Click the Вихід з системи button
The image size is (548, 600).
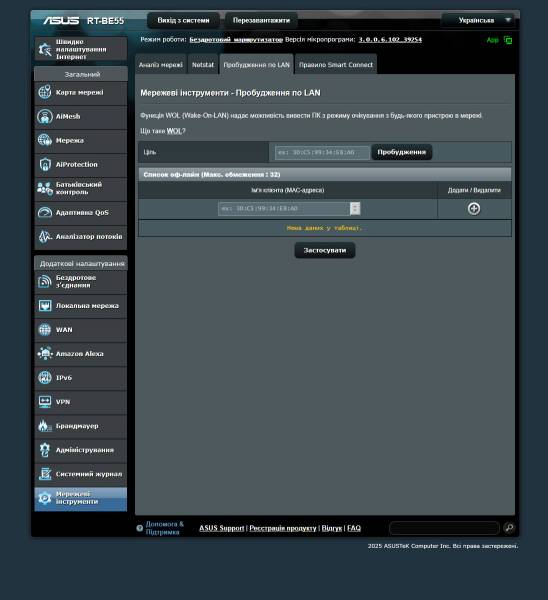(x=183, y=20)
